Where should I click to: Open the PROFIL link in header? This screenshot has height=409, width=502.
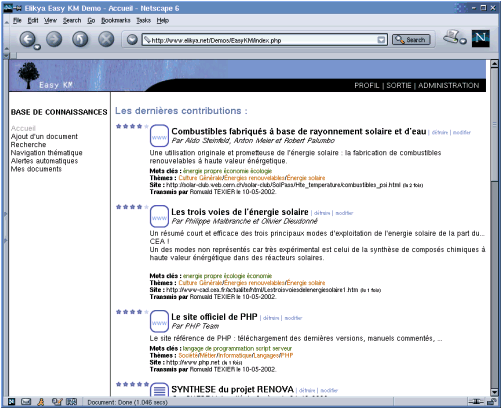(367, 86)
